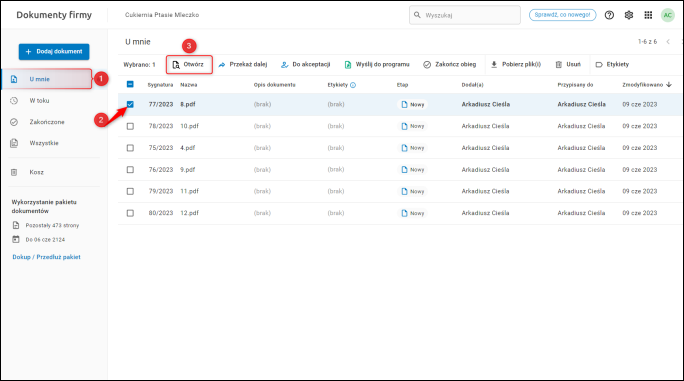The height and width of the screenshot is (381, 684).
Task: Click Wyślij do programu action
Action: (377, 65)
